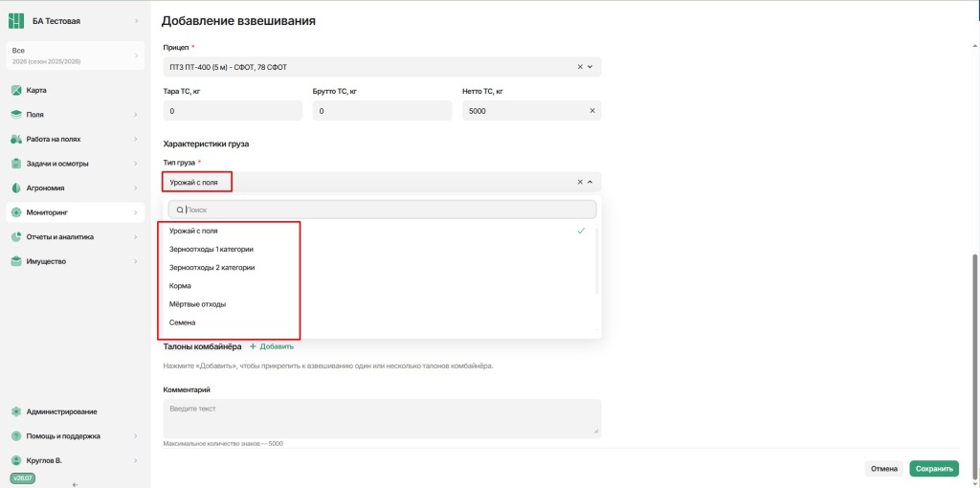The height and width of the screenshot is (488, 980).
Task: Expand the Мониторинг submenu chevron
Action: point(136,212)
